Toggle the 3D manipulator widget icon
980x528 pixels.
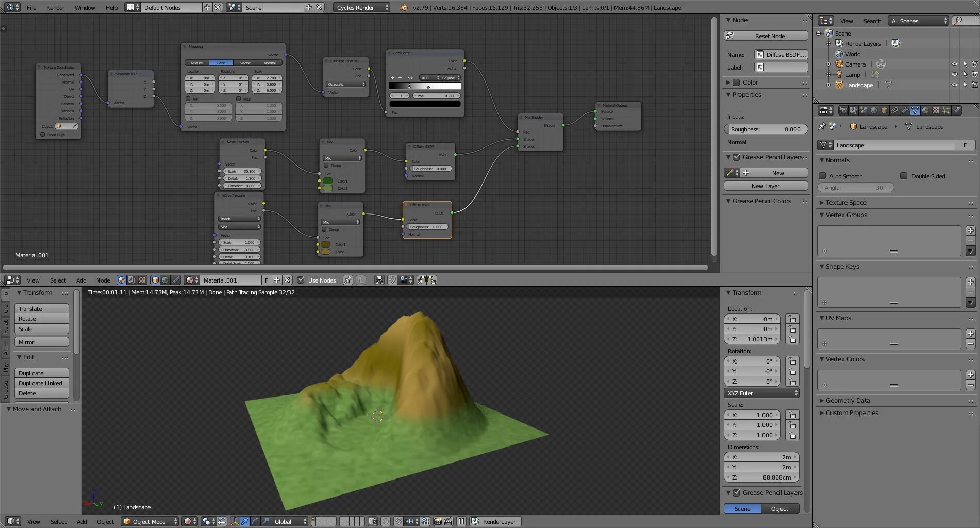235,522
